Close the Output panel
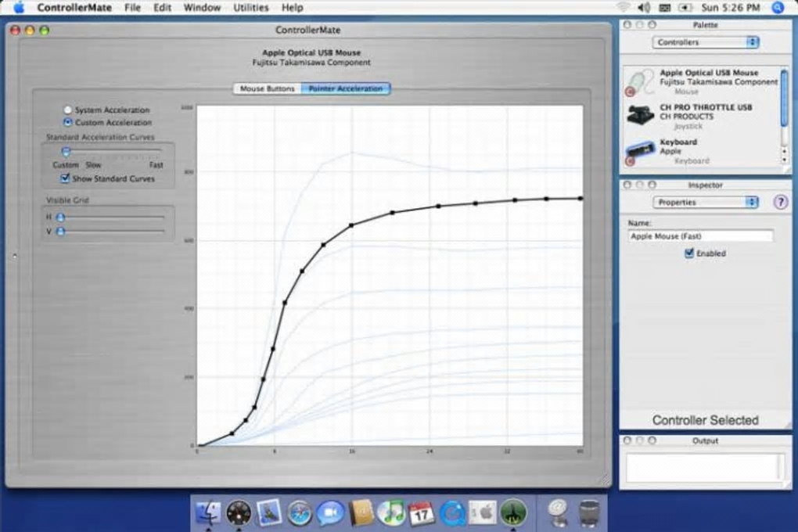Viewport: 798px width, 532px height. (x=627, y=440)
